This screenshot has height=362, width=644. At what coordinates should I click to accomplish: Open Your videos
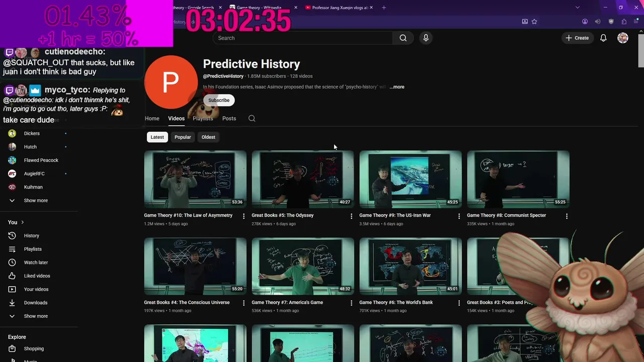(x=37, y=289)
